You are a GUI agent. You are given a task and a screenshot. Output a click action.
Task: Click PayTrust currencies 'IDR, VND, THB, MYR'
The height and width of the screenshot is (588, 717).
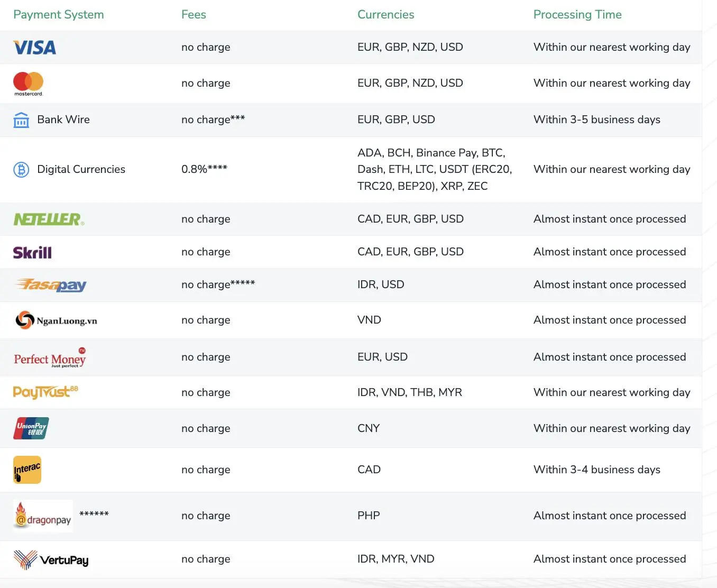pos(410,392)
